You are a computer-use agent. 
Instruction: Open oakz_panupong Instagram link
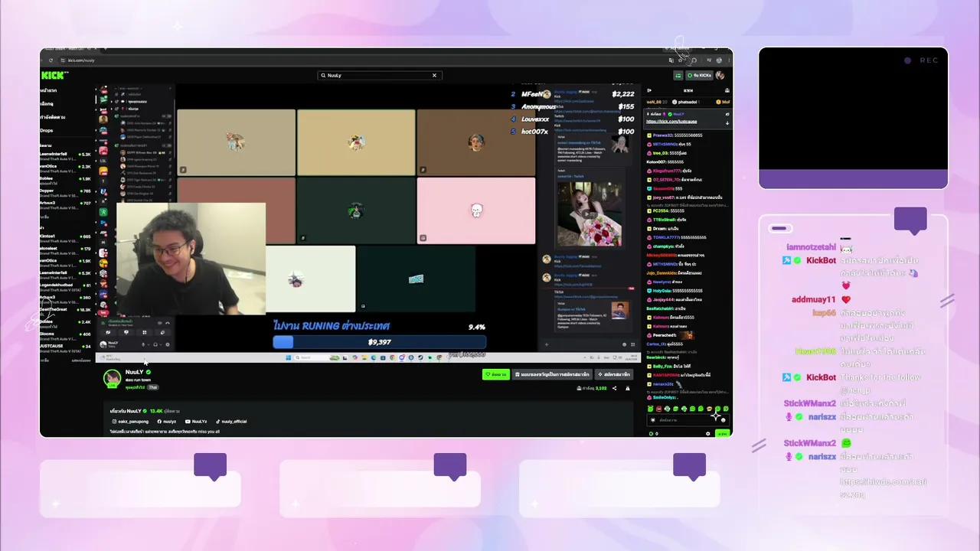coord(129,421)
